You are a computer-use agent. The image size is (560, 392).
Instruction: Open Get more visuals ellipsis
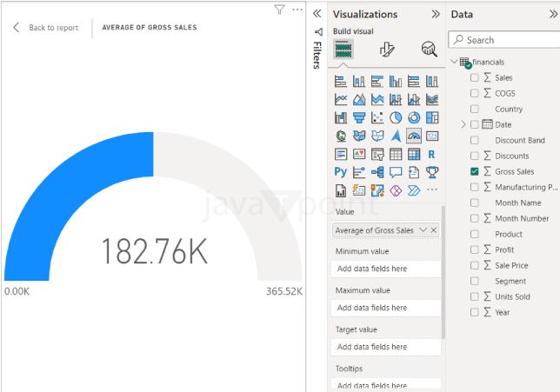pos(432,189)
